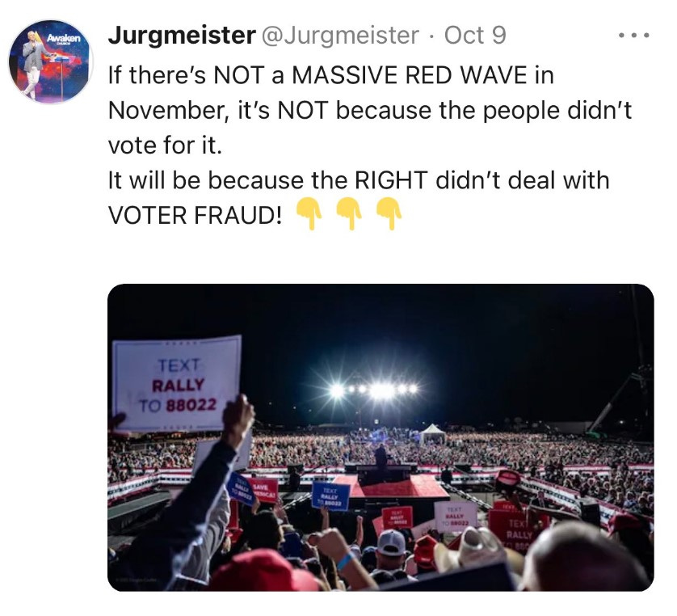Click the @Jurgmeister handle
The width and height of the screenshot is (677, 616).
(x=341, y=36)
